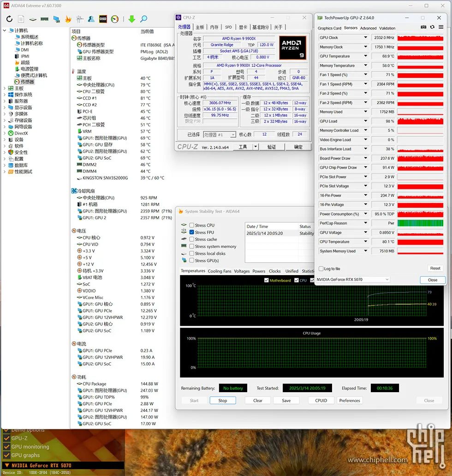Click the 超频 flame icon in the tree
The image size is (452, 476).
pos(18,63)
